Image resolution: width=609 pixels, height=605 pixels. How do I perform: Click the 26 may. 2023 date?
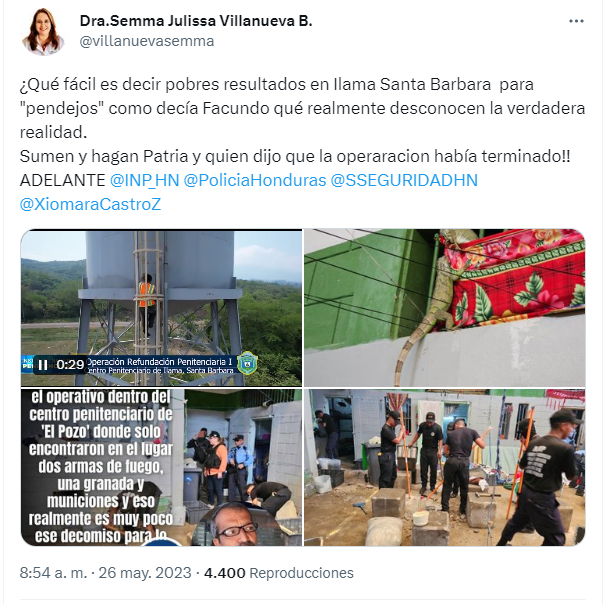(x=145, y=573)
